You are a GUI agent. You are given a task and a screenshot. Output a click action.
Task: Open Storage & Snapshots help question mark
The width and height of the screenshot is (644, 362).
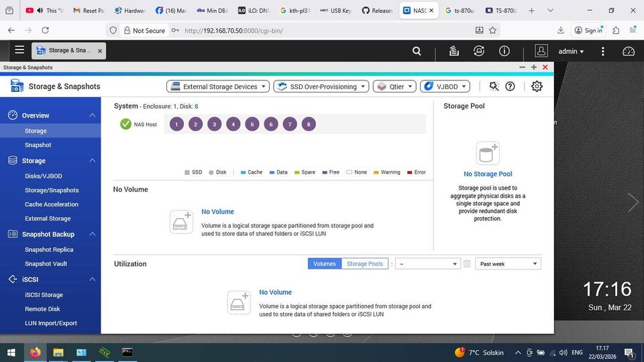click(510, 86)
